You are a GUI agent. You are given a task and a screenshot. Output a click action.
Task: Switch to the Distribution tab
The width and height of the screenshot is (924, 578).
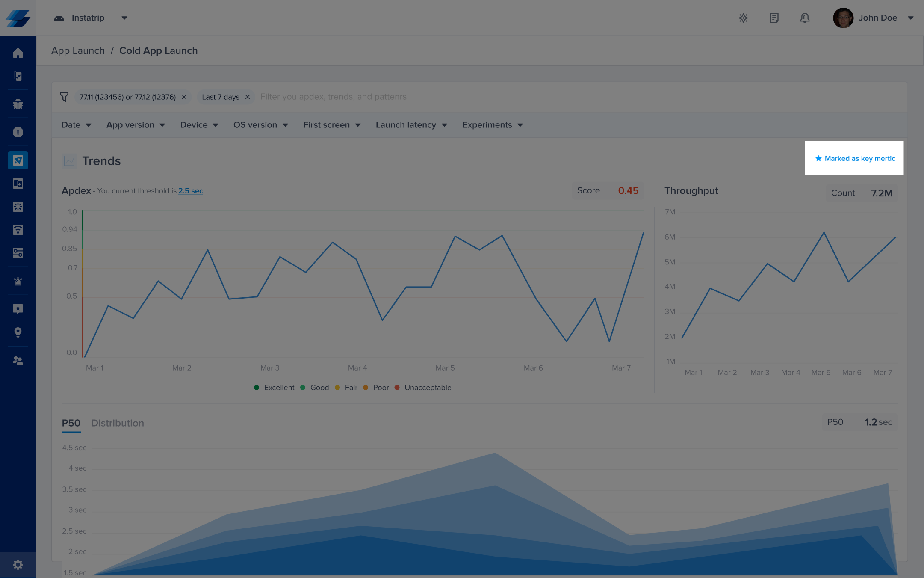point(118,423)
